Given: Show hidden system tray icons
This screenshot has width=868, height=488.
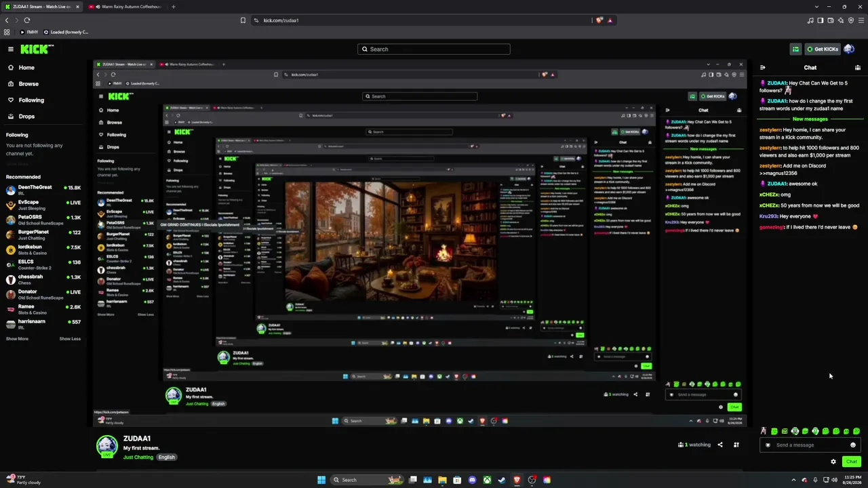Looking at the screenshot, I should [x=793, y=480].
